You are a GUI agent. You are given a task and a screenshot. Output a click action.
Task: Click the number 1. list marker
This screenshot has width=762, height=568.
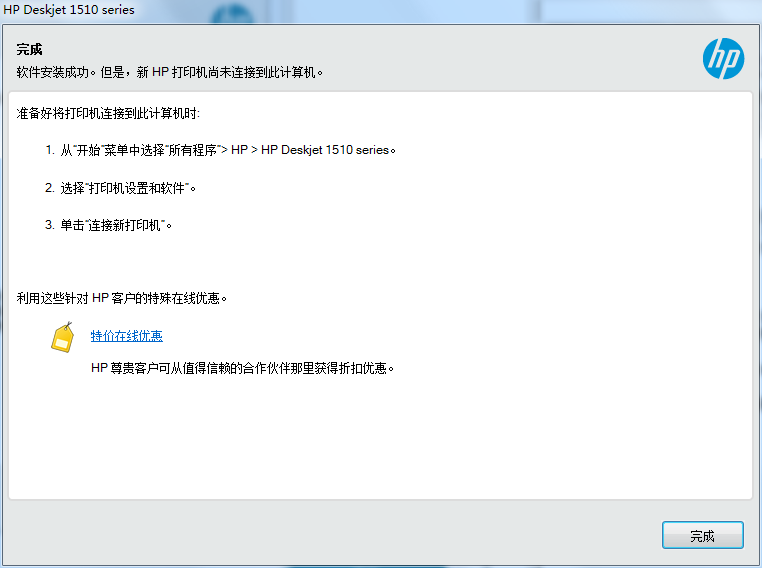49,150
